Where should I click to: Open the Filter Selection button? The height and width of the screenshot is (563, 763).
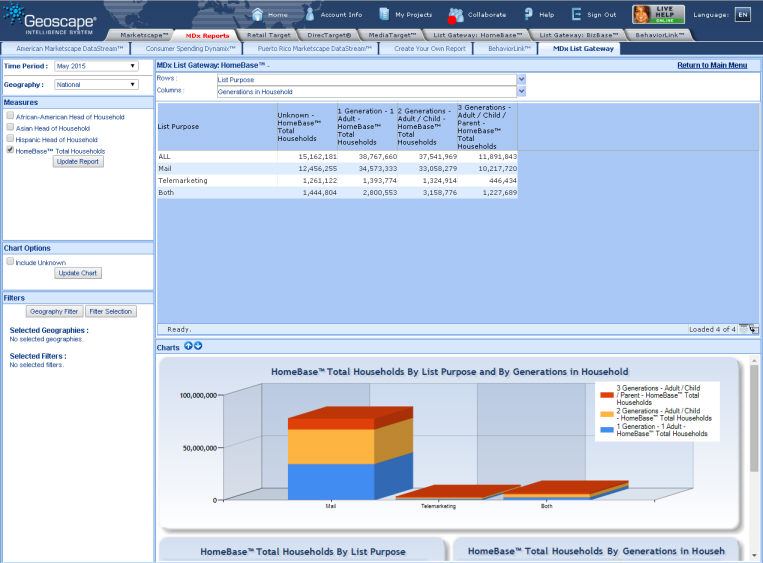point(110,311)
